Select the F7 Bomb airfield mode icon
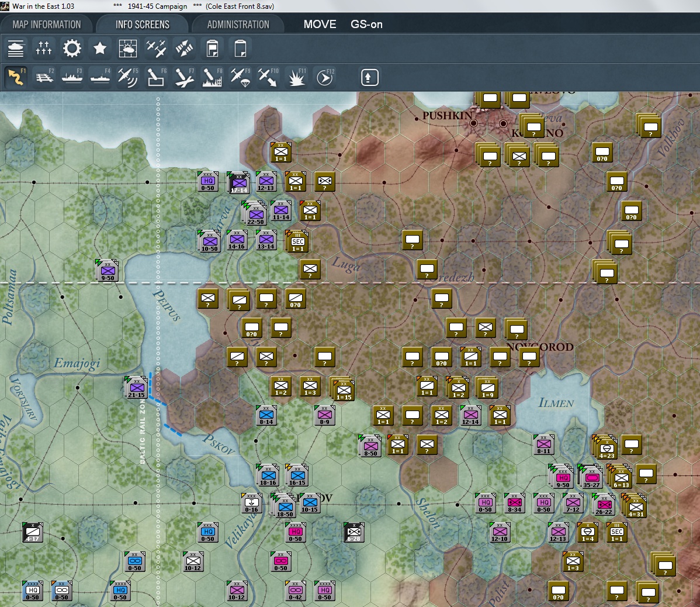Screen dimensions: 700x607 (x=185, y=77)
